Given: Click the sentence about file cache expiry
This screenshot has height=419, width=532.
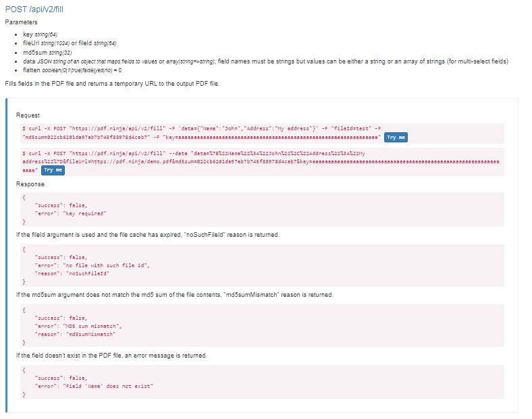Looking at the screenshot, I should 148,235.
